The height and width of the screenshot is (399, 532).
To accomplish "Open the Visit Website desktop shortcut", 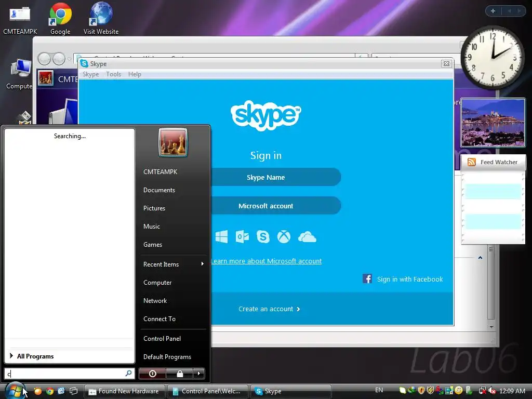I will coord(101,19).
